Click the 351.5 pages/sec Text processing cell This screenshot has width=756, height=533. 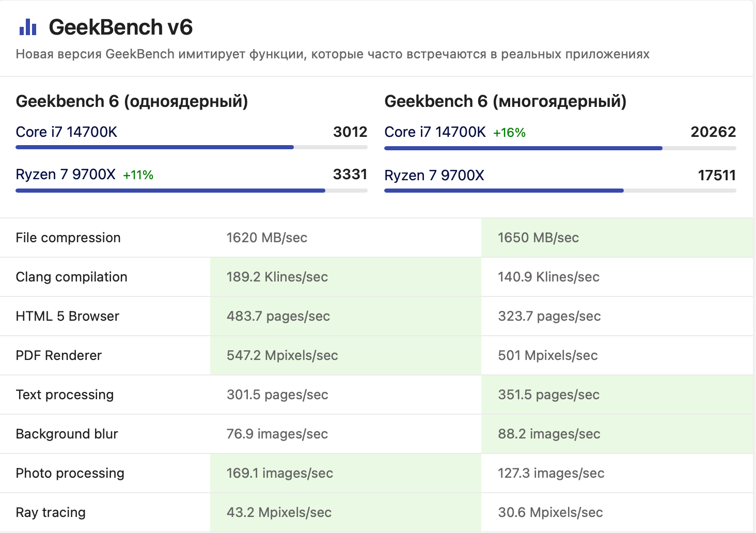point(548,395)
